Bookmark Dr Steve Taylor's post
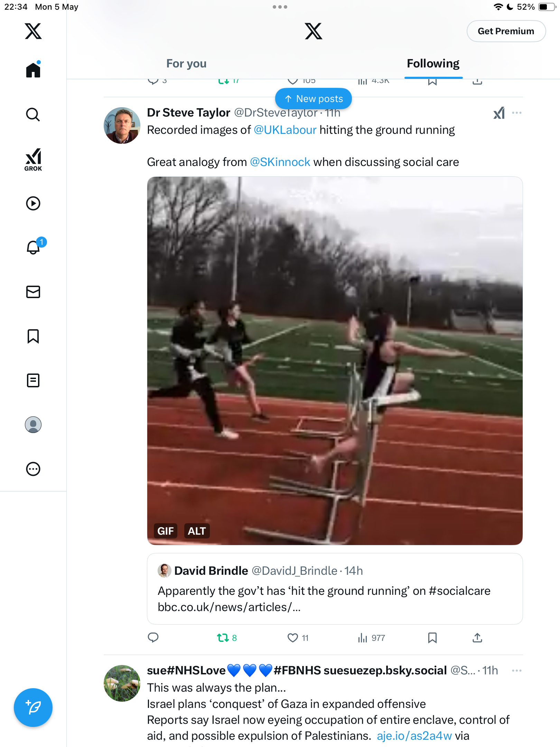 point(432,638)
